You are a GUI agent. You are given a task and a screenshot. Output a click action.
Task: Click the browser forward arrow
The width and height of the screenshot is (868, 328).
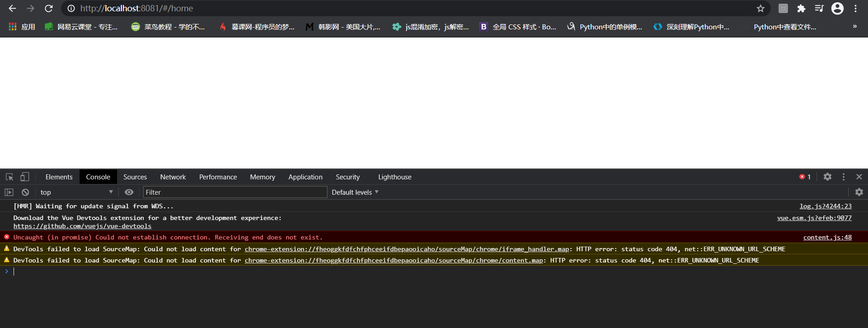tap(30, 8)
